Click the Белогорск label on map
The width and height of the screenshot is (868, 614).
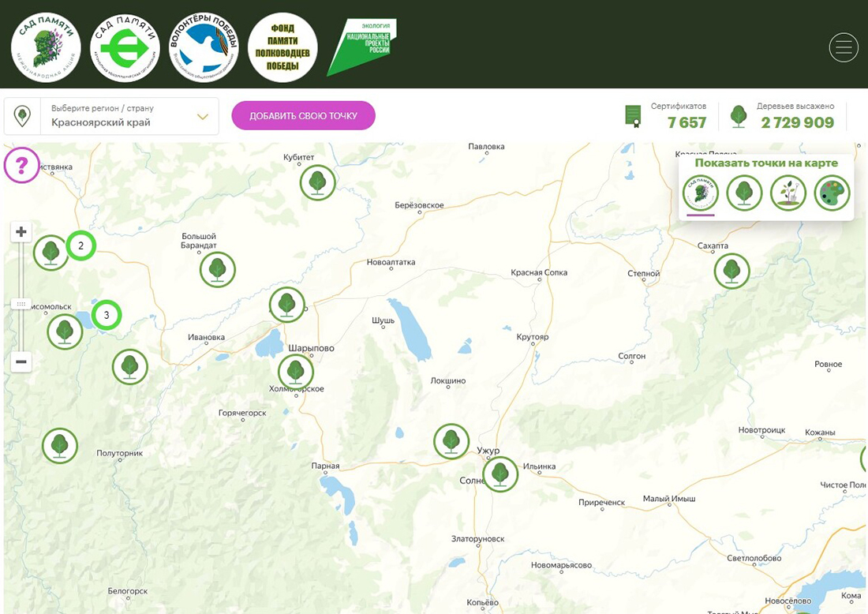127,591
